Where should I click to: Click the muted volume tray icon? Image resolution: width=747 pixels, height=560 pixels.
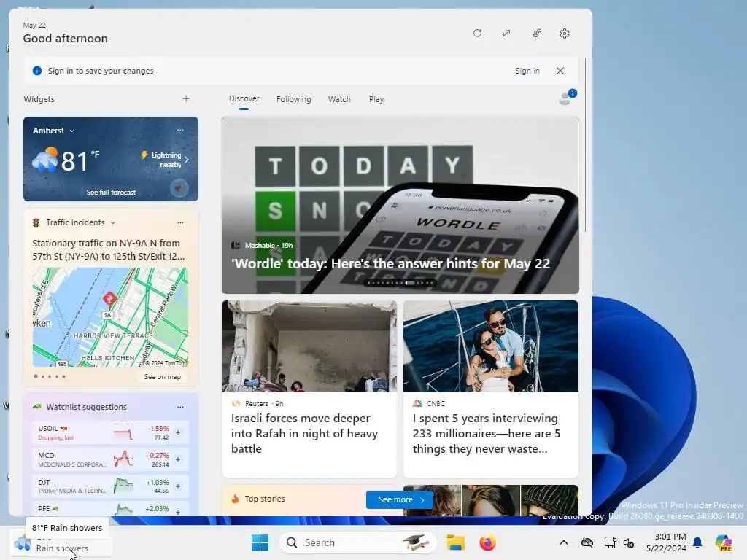[x=629, y=542]
